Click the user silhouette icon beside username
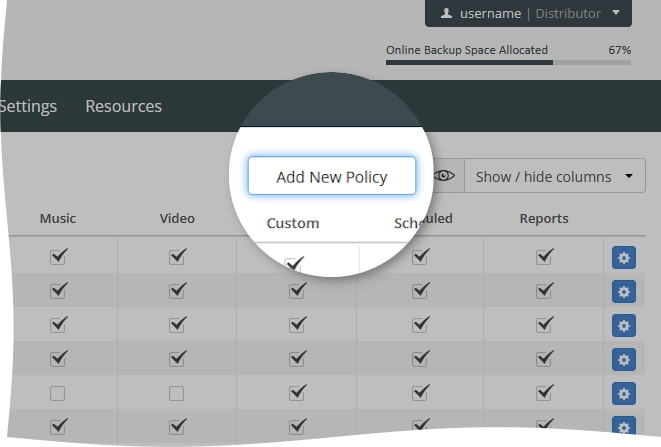 click(x=446, y=13)
